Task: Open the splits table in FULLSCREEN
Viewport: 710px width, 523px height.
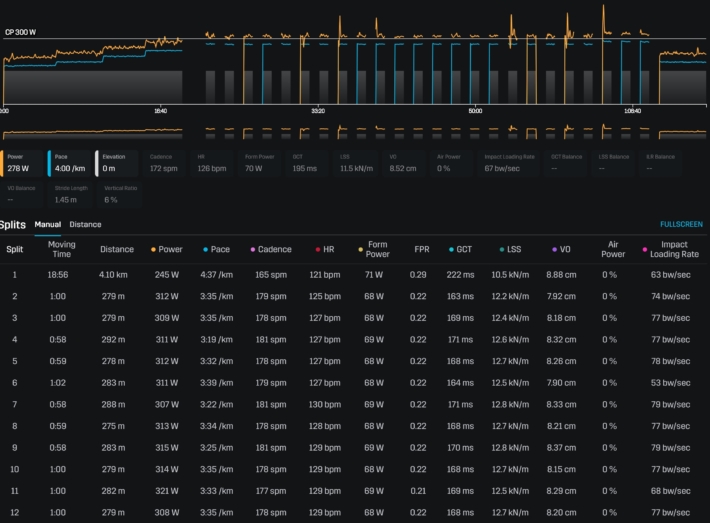Action: [x=681, y=225]
